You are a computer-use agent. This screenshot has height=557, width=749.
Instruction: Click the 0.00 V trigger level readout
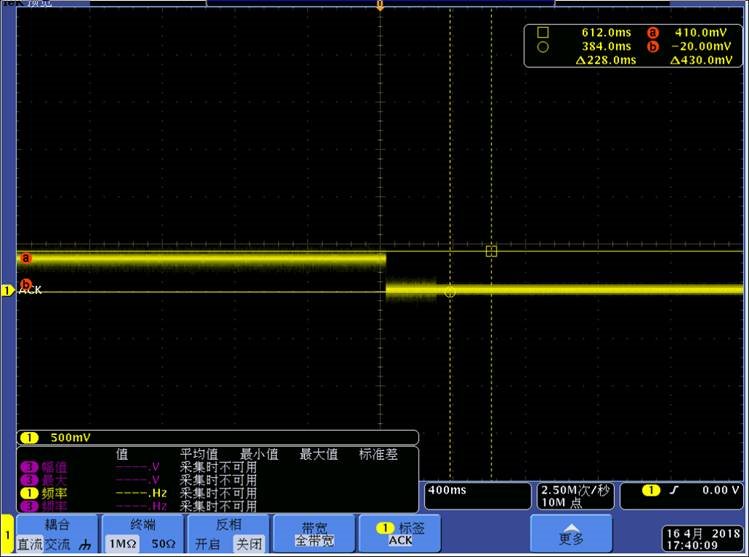pyautogui.click(x=720, y=490)
